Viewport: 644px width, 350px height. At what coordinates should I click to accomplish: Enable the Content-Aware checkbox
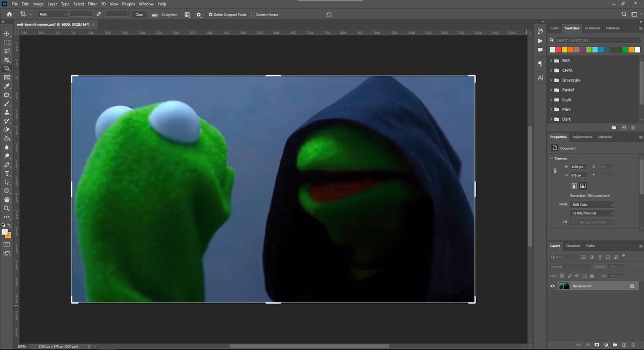coord(253,14)
